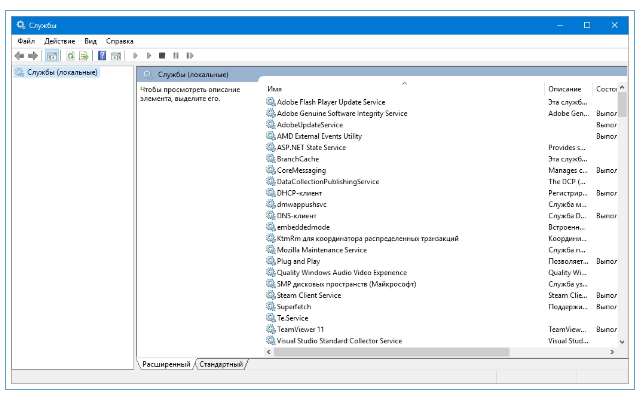This screenshot has width=641, height=400.
Task: Click the gear icon beside embeddedmode
Action: coord(271,227)
